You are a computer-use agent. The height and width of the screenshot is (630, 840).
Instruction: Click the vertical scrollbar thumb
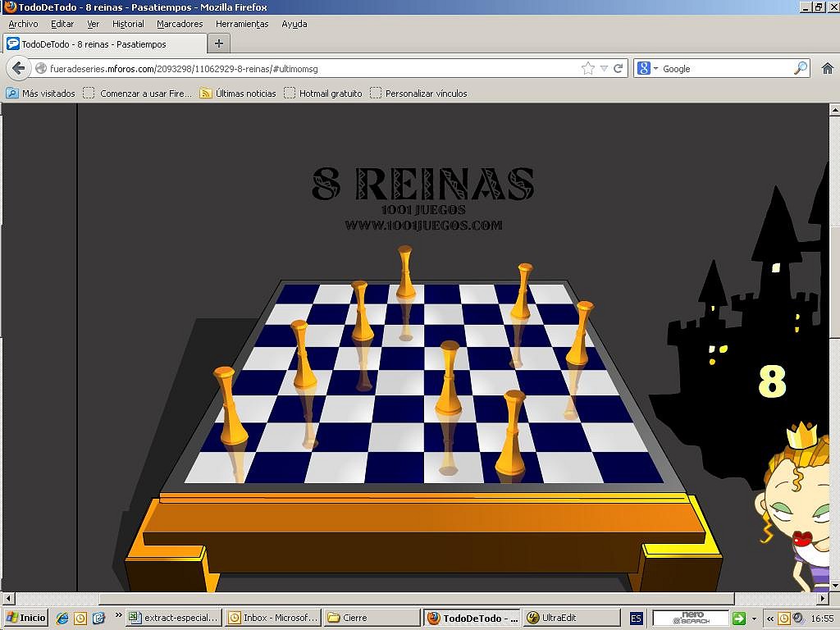pos(834,282)
